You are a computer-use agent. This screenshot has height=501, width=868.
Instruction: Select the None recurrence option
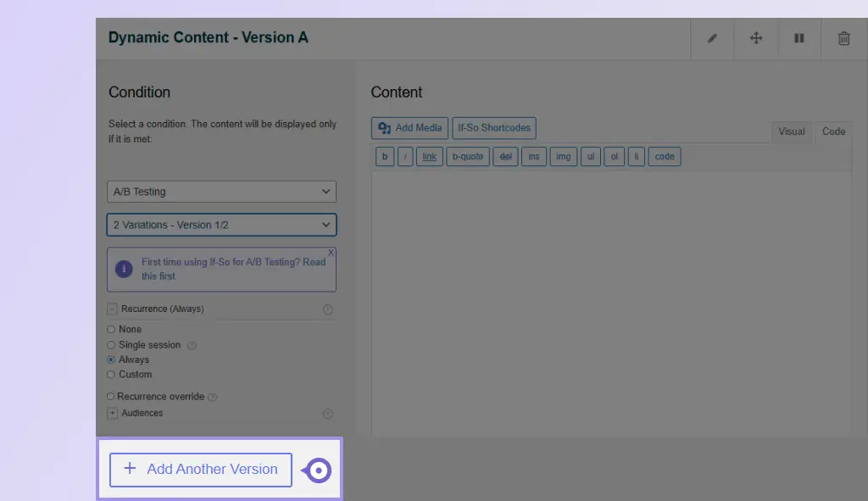tap(111, 330)
